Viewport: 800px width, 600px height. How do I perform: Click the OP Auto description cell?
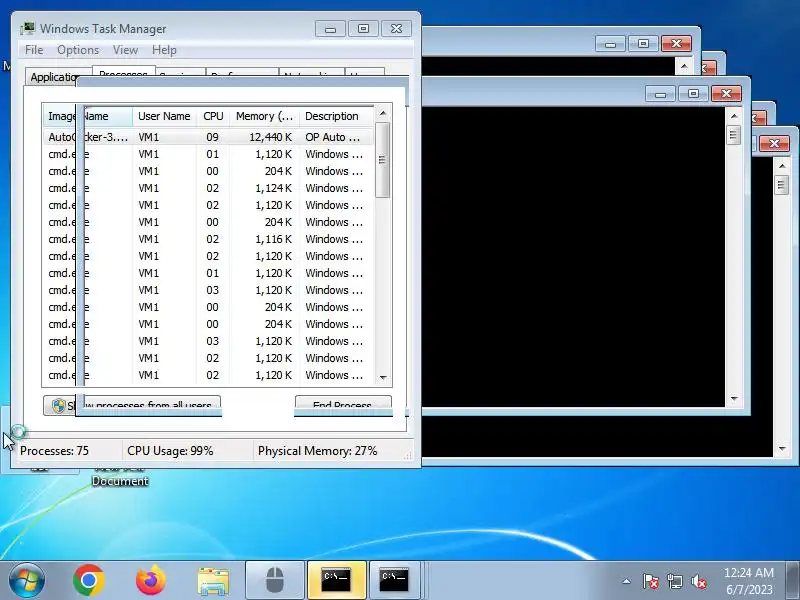coord(333,137)
